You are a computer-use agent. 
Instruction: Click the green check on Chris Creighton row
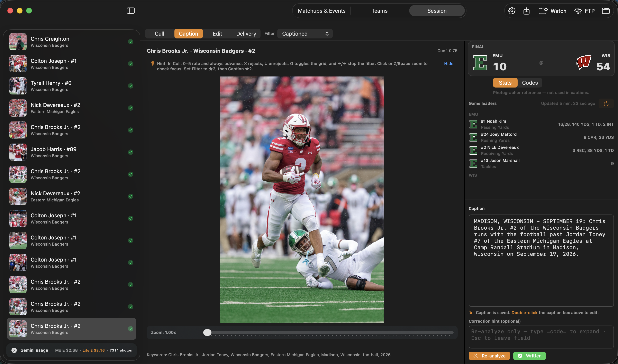pyautogui.click(x=131, y=42)
